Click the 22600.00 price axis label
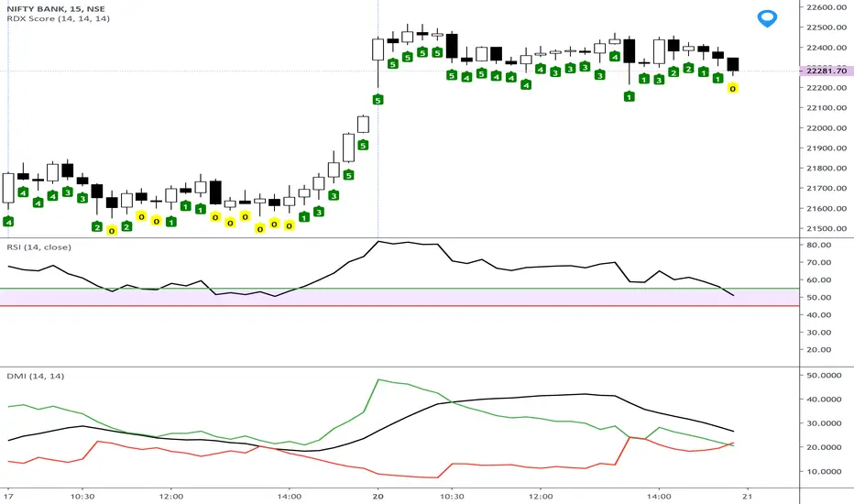 pyautogui.click(x=827, y=7)
